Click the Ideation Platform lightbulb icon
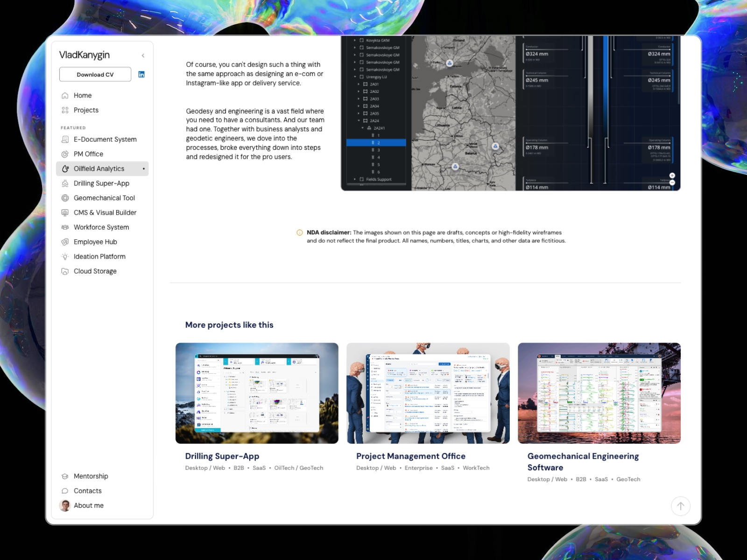The width and height of the screenshot is (747, 560). point(65,257)
